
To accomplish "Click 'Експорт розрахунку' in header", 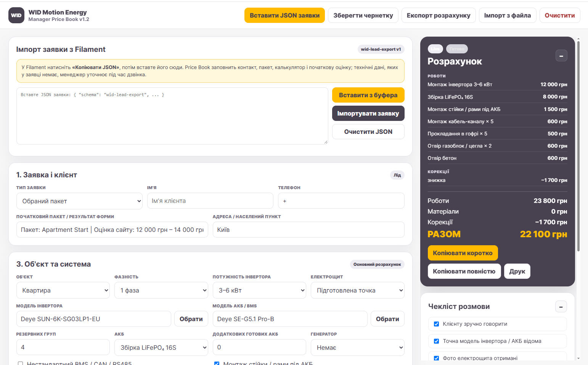I will coord(439,15).
